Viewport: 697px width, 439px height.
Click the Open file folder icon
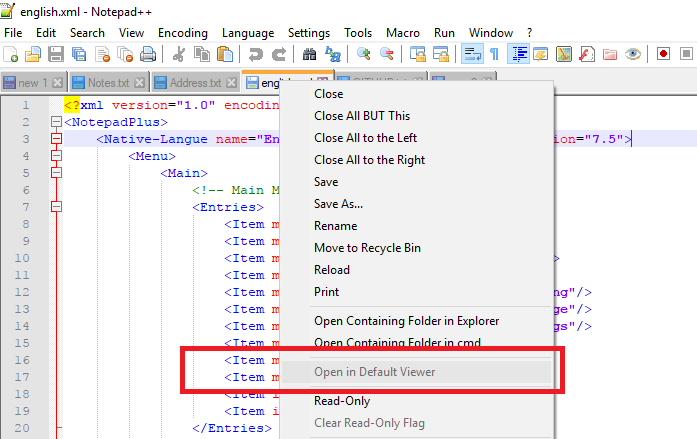tap(33, 54)
